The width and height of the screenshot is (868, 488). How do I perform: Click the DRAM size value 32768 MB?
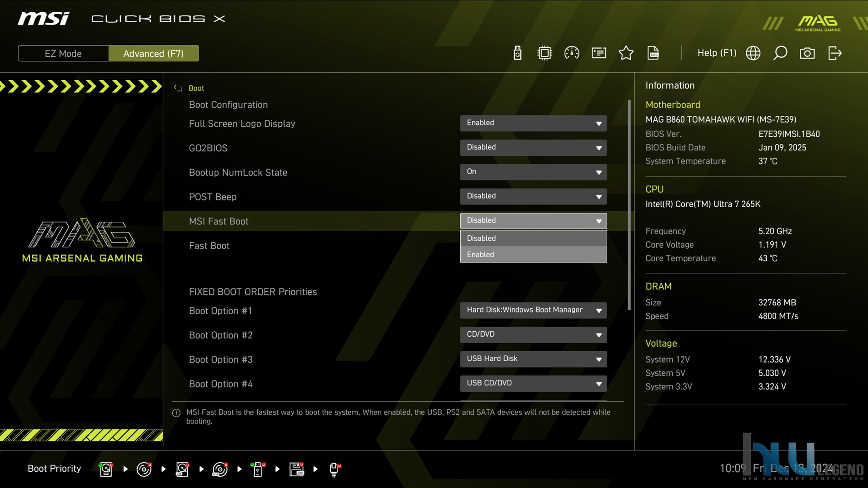pyautogui.click(x=777, y=303)
